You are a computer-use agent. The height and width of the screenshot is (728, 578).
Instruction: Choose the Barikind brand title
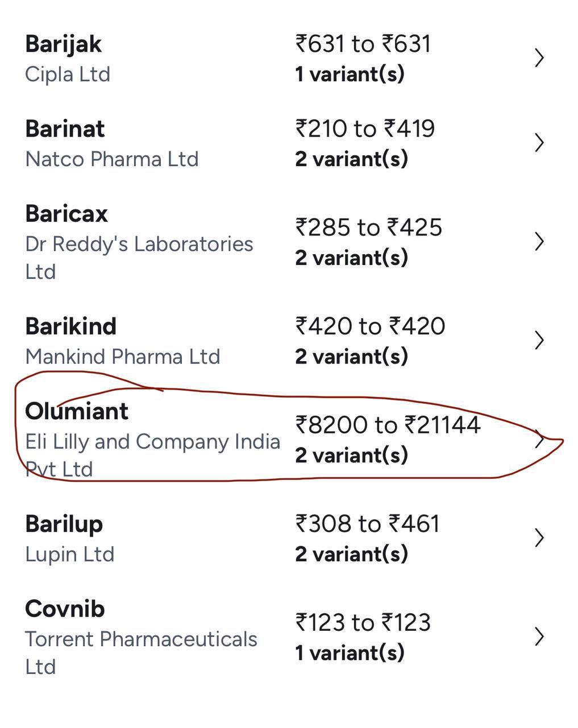[70, 326]
